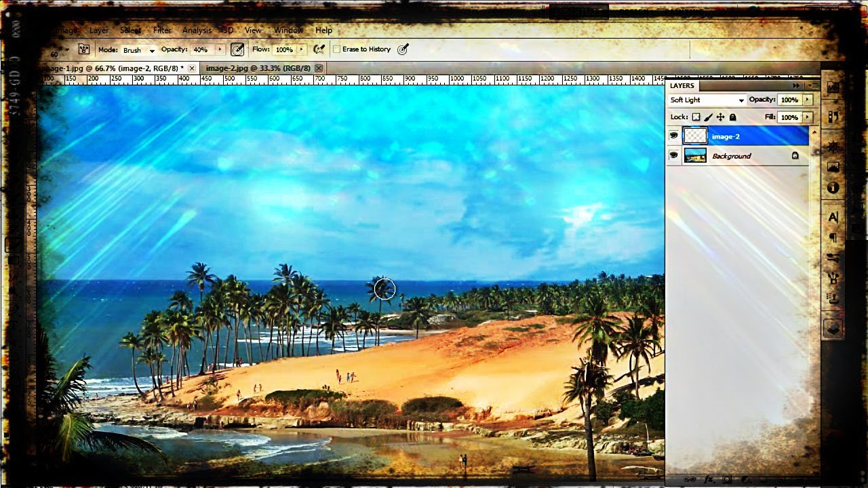
Task: Add a layer mask icon
Action: point(727,479)
